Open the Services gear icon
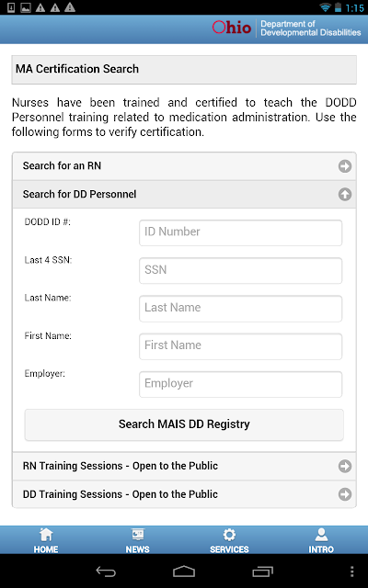Screen dimensions: 368x588 (229, 535)
